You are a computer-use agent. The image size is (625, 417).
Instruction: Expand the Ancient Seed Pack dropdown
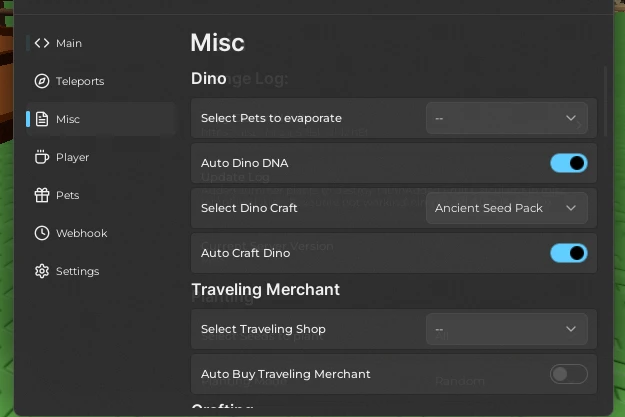507,208
